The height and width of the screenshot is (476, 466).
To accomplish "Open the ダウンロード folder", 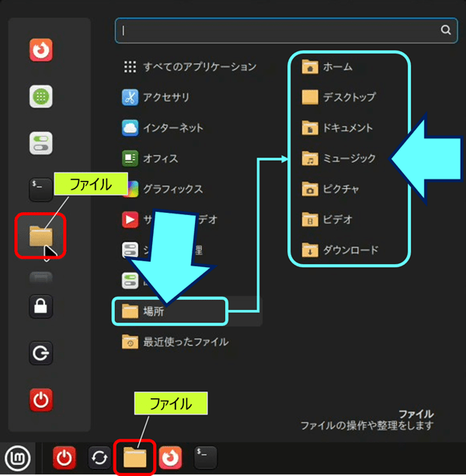I will click(x=340, y=250).
